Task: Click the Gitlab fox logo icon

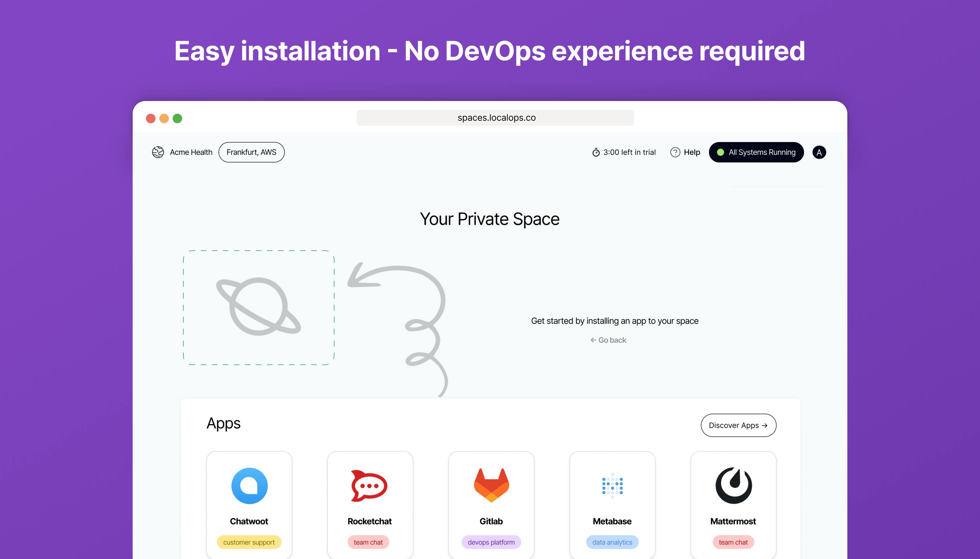Action: click(491, 485)
